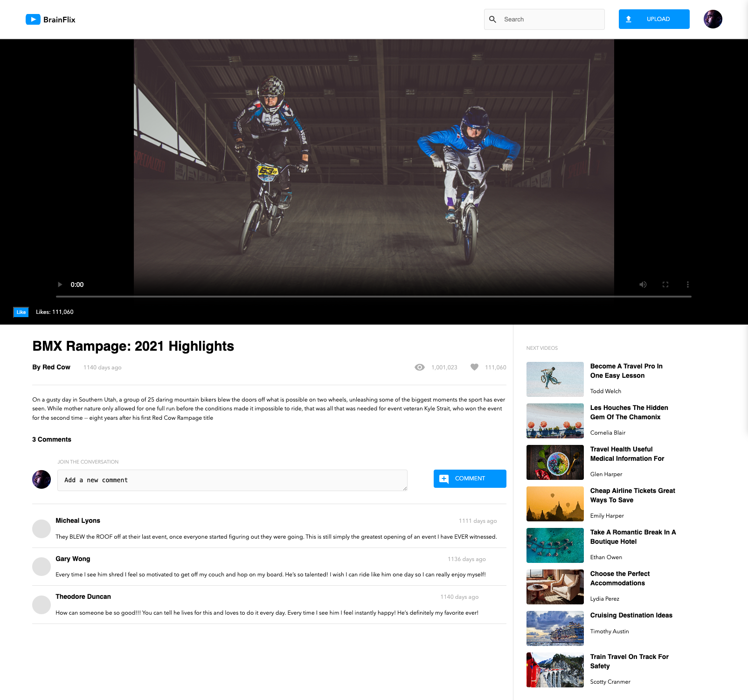Click the comment bubble icon on COMMENT button
The width and height of the screenshot is (748, 700).
coord(444,478)
